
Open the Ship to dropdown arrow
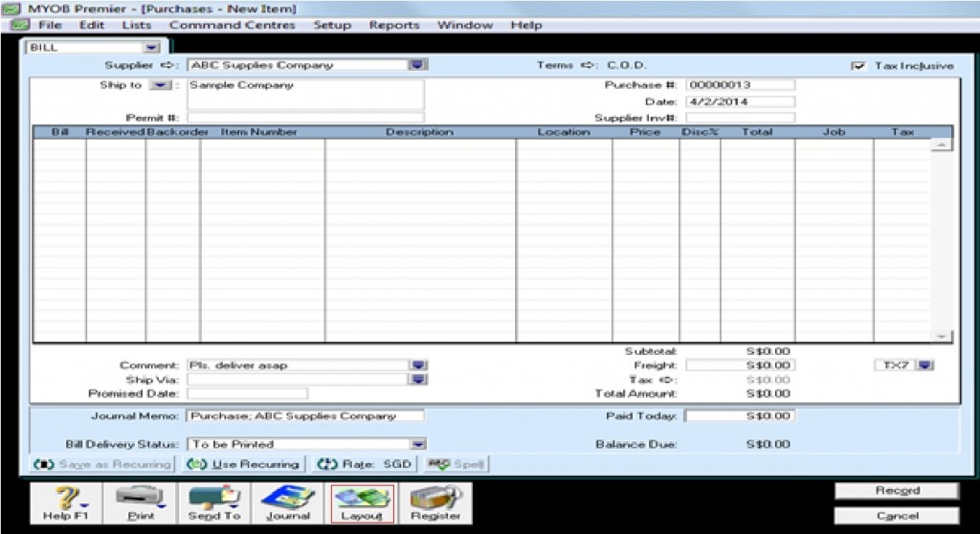pyautogui.click(x=161, y=85)
